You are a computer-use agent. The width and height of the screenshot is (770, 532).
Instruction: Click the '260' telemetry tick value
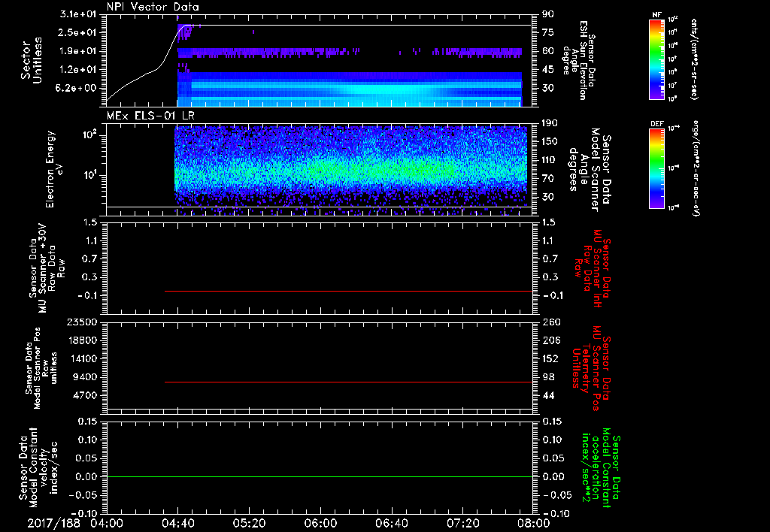[551, 322]
